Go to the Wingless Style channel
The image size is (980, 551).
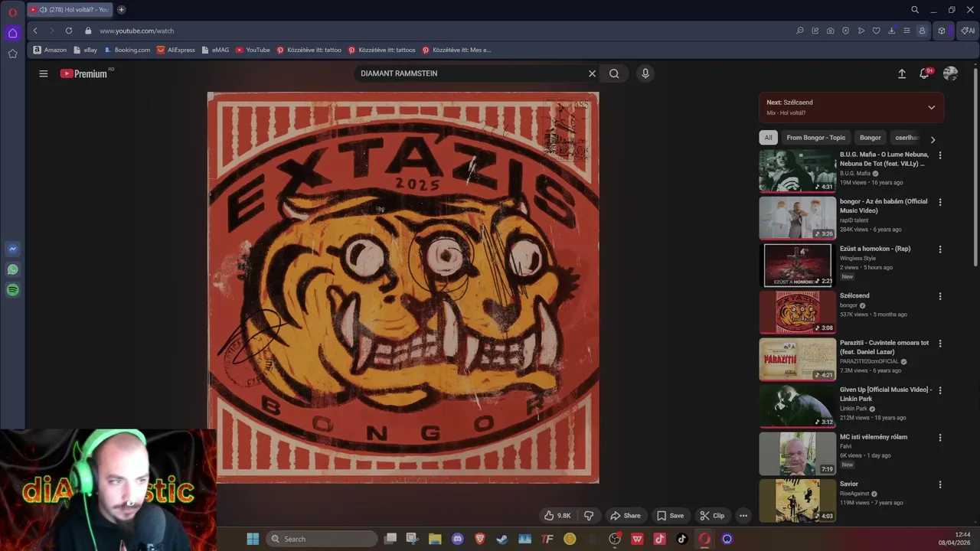tap(857, 259)
